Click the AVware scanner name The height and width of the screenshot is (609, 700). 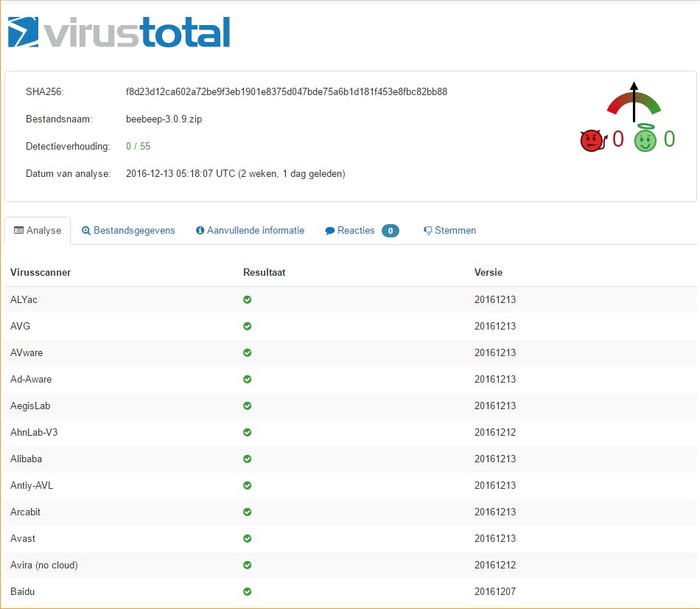click(x=27, y=353)
